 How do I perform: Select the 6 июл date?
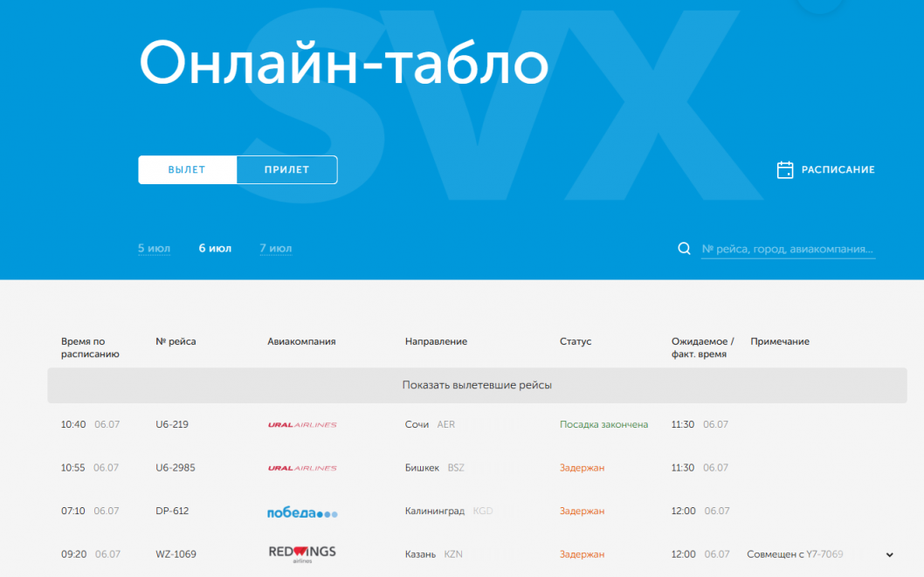coord(215,249)
